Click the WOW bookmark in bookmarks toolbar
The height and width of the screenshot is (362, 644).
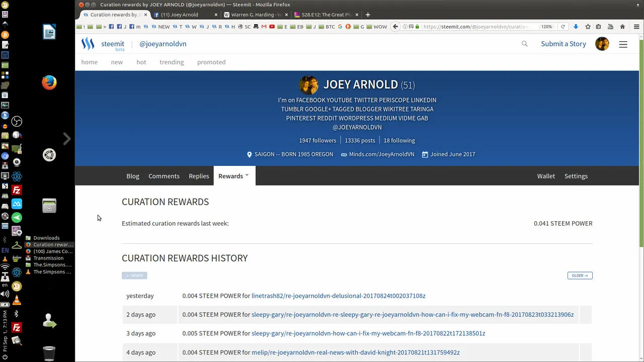click(x=376, y=27)
